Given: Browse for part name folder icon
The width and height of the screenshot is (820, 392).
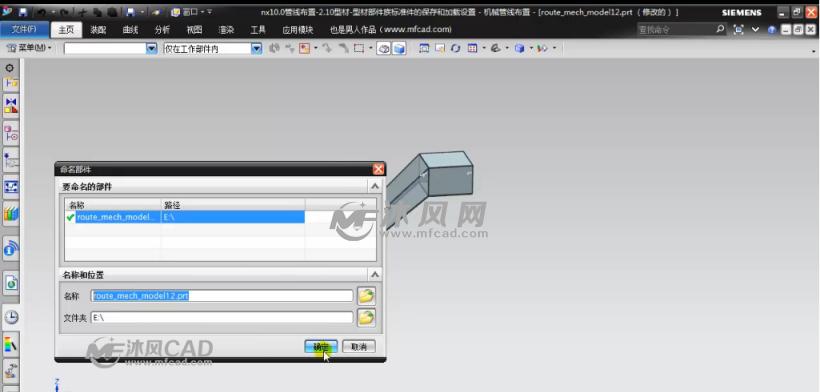Looking at the screenshot, I should coord(366,296).
